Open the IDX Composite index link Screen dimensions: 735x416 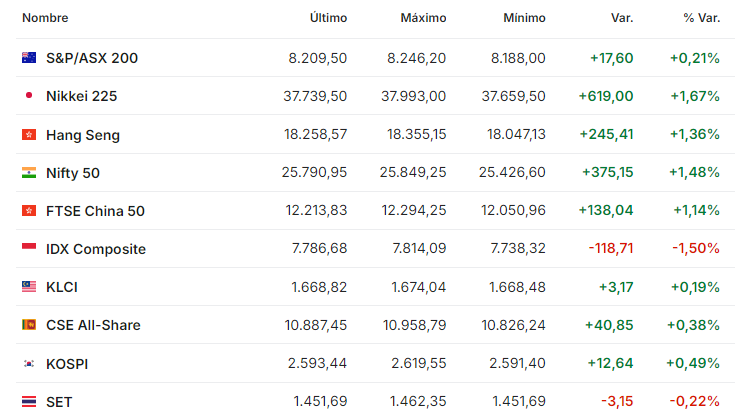(x=96, y=249)
